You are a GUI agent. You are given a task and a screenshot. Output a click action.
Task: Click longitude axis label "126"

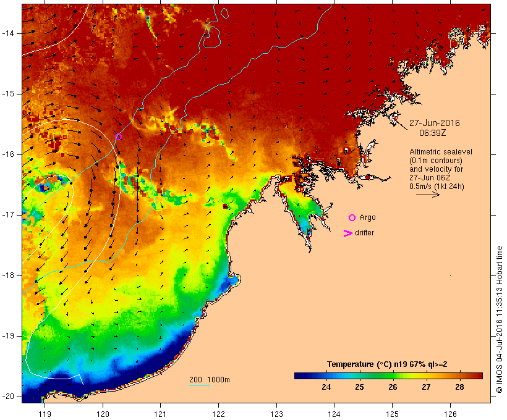450,414
